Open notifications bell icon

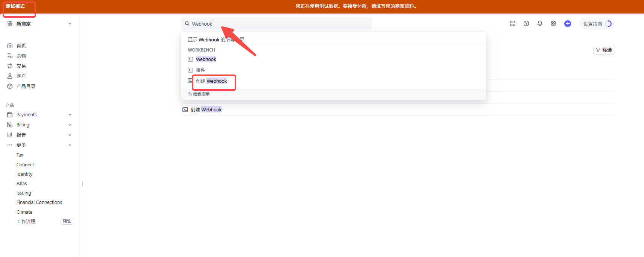[540, 24]
